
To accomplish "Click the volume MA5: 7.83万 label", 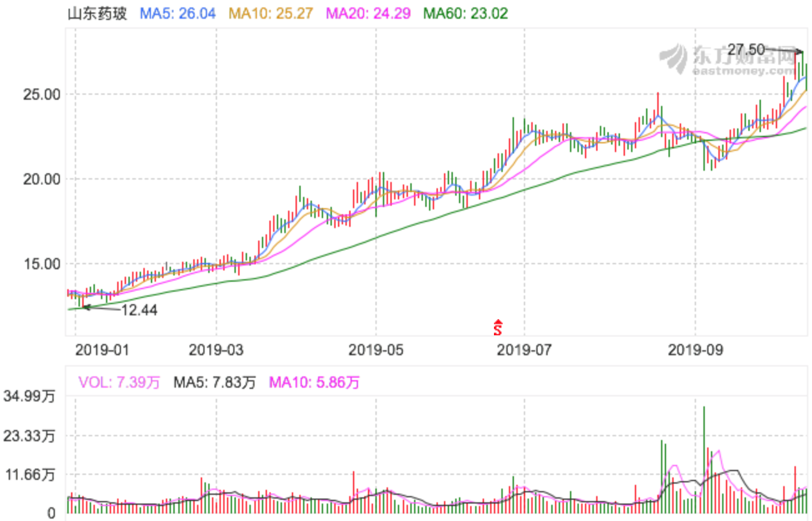I will 214,383.
